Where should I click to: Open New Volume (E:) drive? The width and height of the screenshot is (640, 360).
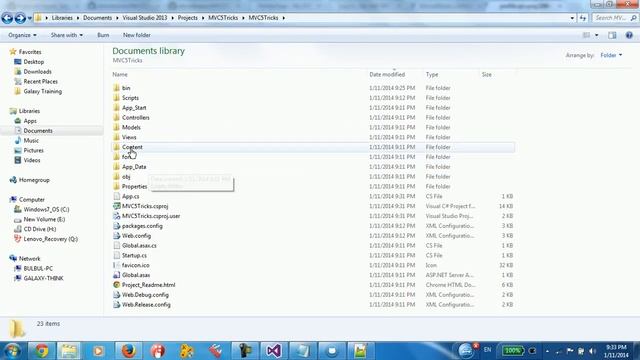44,219
